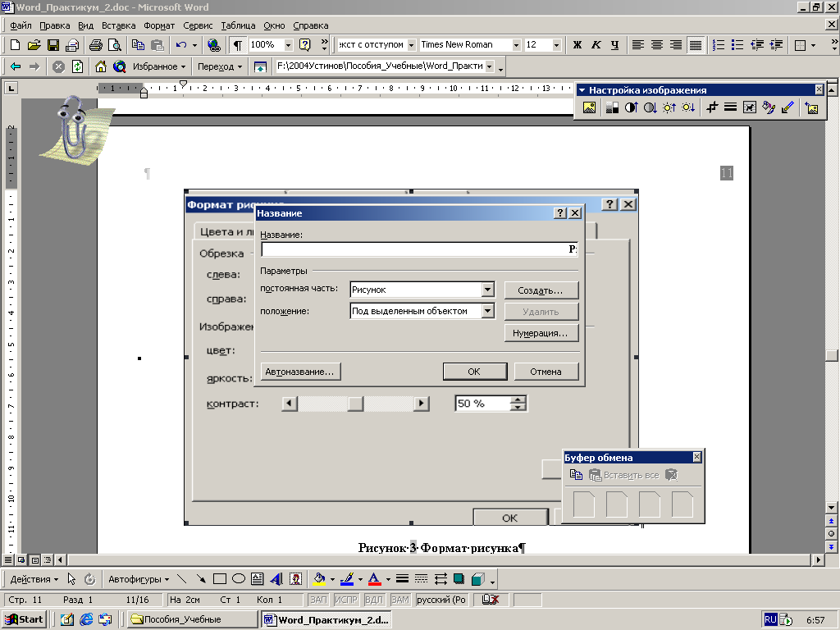Toggle the show paragraph marks button
The image size is (840, 630).
click(x=237, y=45)
